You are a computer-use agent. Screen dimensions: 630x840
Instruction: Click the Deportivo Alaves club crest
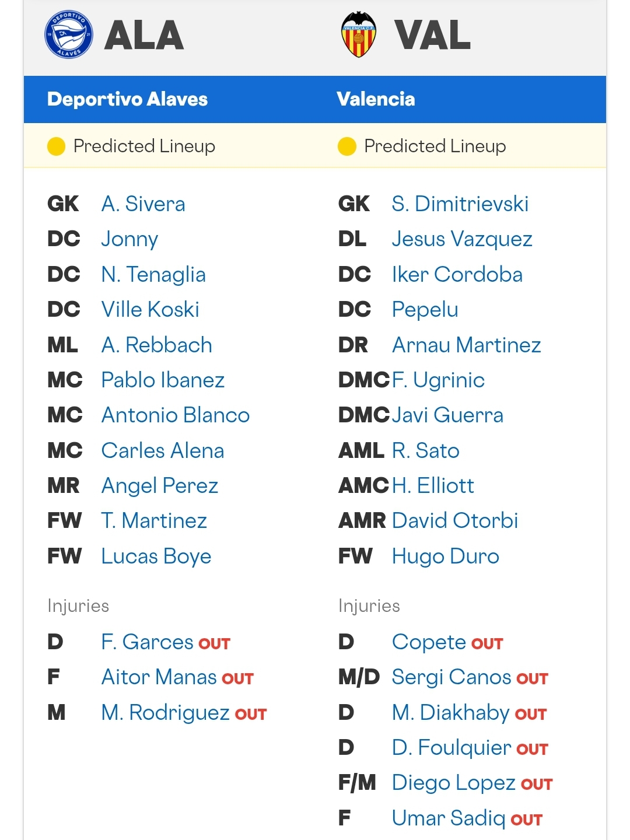69,35
